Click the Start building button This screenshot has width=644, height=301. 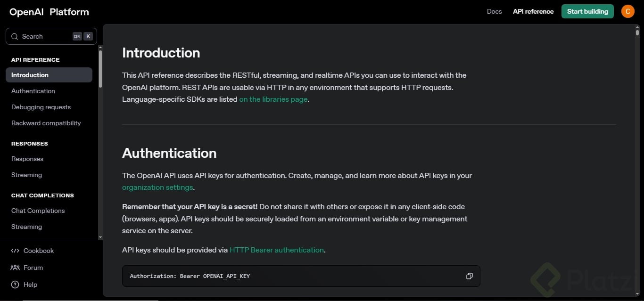587,11
